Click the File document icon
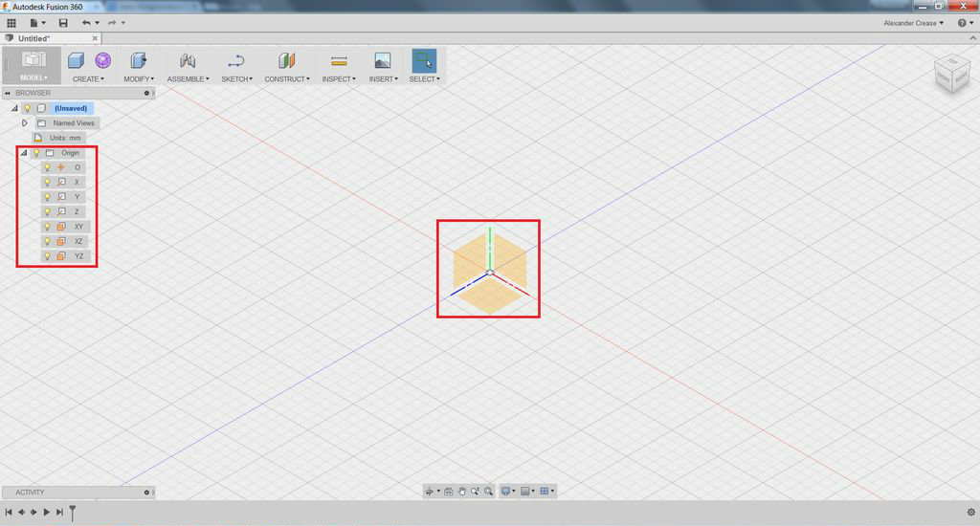 tap(33, 23)
